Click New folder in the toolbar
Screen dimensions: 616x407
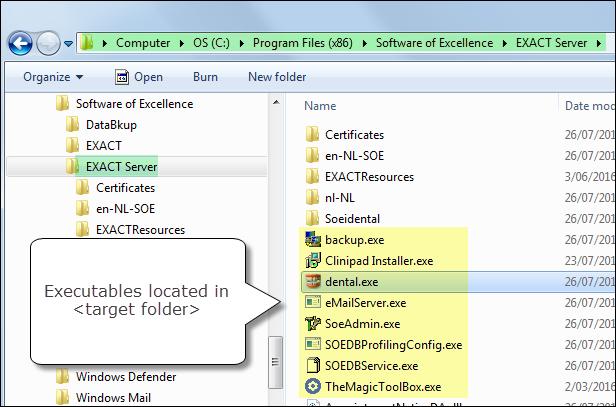(277, 77)
